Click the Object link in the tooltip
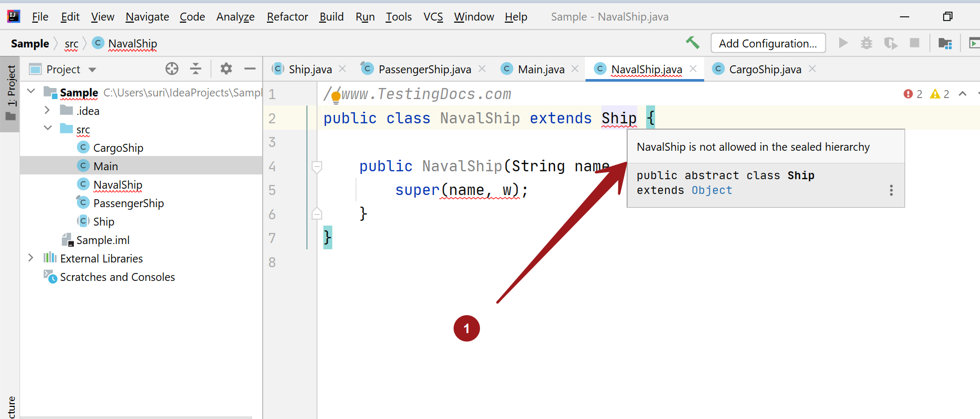The image size is (980, 419). point(712,190)
